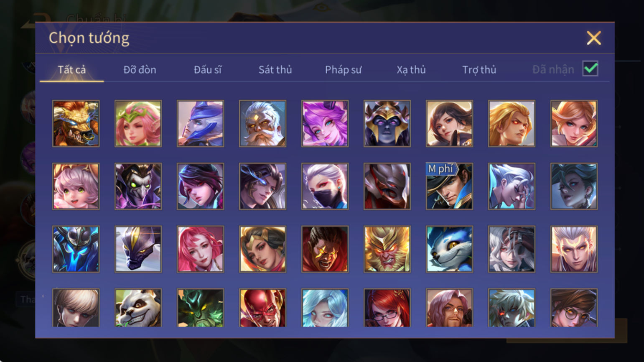Pick the blue armored knight hero
Image resolution: width=644 pixels, height=362 pixels.
76,249
